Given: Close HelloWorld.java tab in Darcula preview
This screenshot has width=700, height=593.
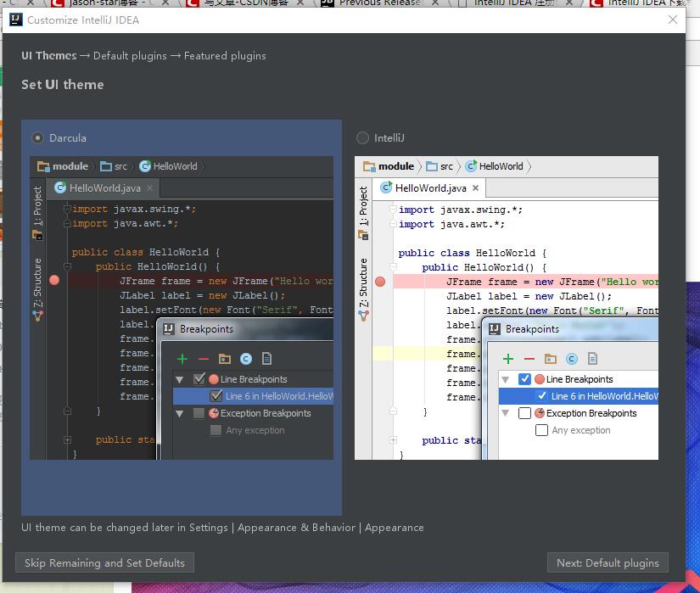Looking at the screenshot, I should 150,188.
